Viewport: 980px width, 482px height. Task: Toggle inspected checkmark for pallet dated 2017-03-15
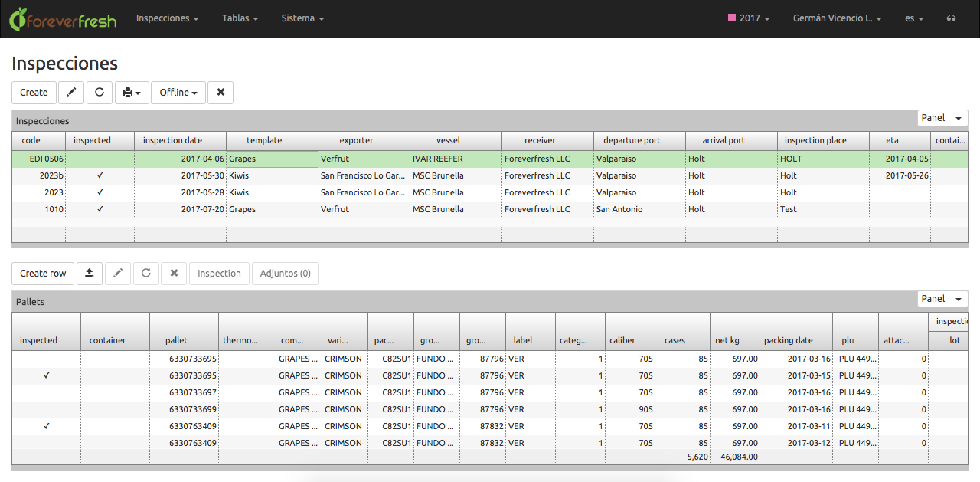click(x=46, y=375)
